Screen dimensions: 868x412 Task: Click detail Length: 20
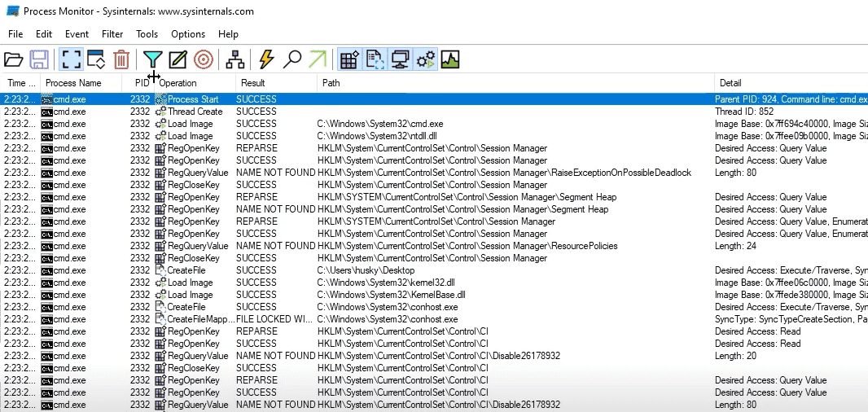(x=736, y=356)
